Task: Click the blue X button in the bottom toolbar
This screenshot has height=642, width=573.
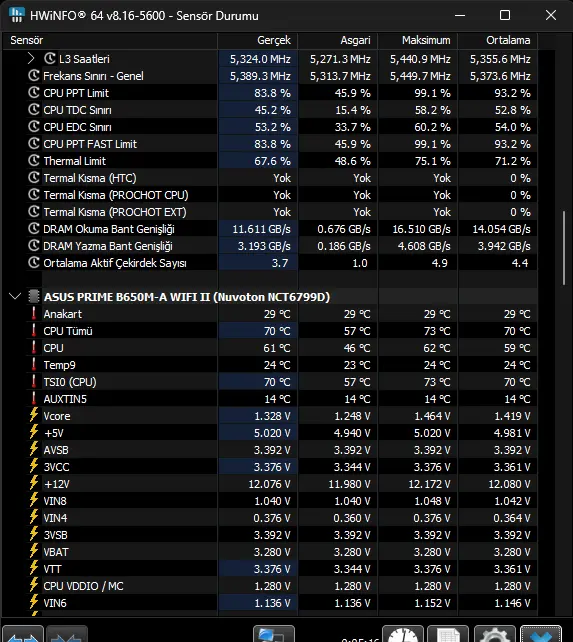Action: tap(541, 634)
